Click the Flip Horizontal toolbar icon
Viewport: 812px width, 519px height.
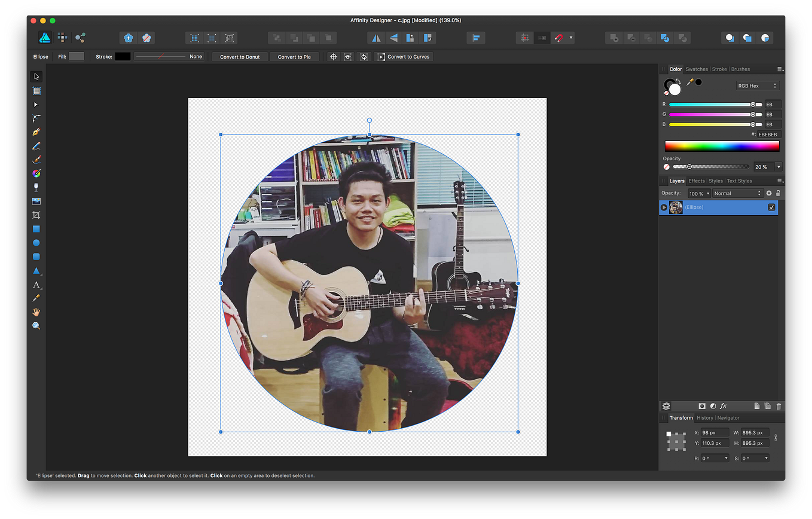point(376,38)
